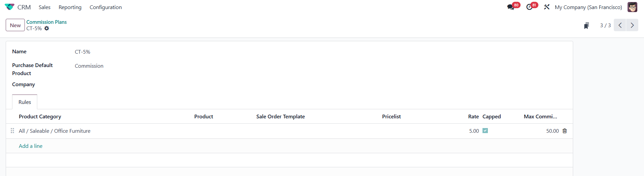Click the debug tools wrench icon
The image size is (644, 176).
point(547,7)
